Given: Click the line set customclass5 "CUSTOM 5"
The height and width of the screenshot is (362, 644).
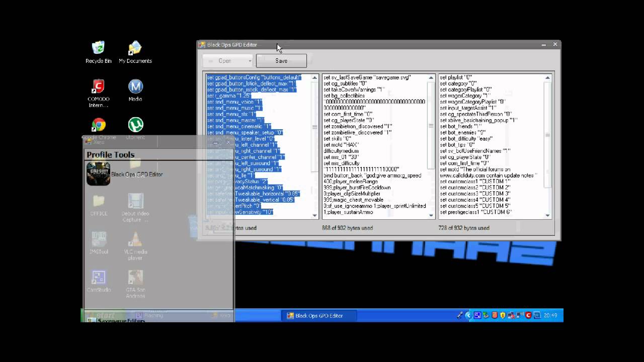Looking at the screenshot, I should click(475, 206).
